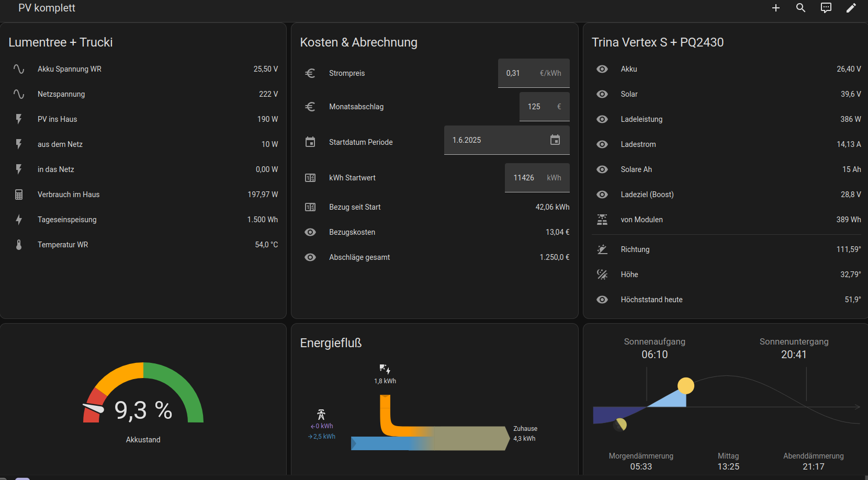Screen dimensions: 868x480
Task: Click the eye icon next to Ladeleistung
Action: point(602,119)
